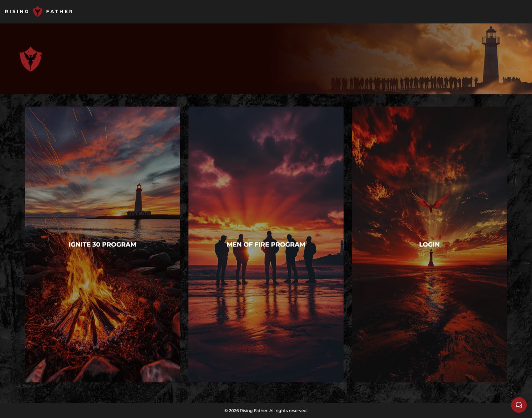Click the lighthouse on Ignite 30 card
The width and height of the screenshot is (532, 418).
pos(139,199)
